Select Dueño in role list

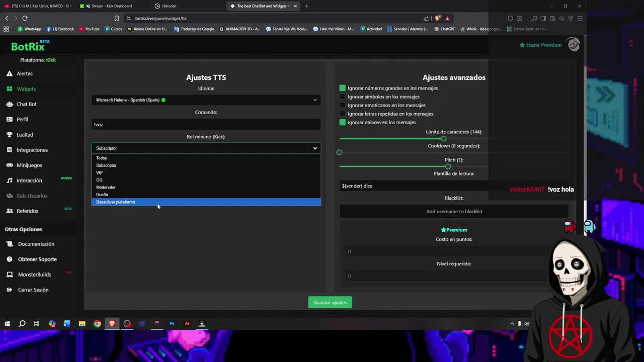pyautogui.click(x=206, y=195)
